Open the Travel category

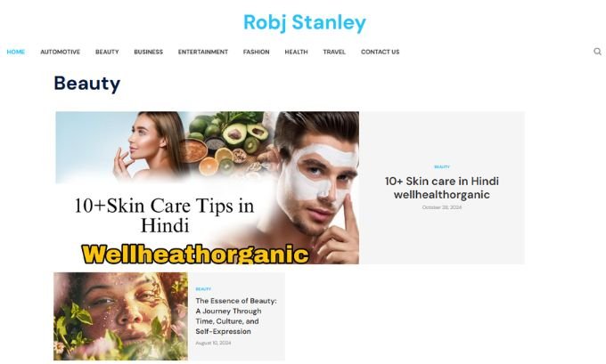click(x=334, y=52)
